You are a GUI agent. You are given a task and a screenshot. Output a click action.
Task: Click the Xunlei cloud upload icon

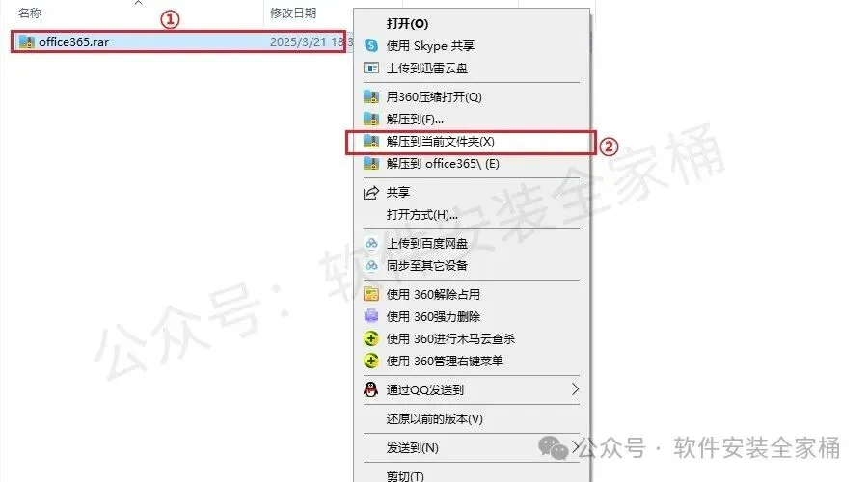click(371, 68)
